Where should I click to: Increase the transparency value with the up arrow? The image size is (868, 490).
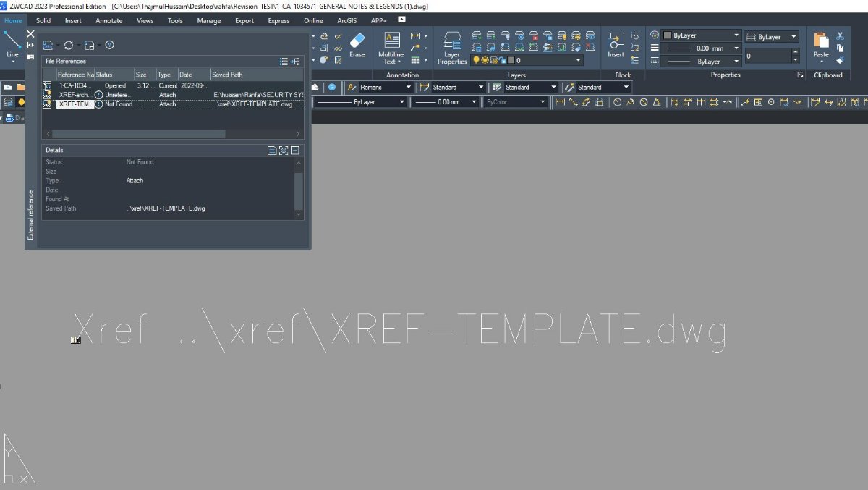tap(796, 52)
